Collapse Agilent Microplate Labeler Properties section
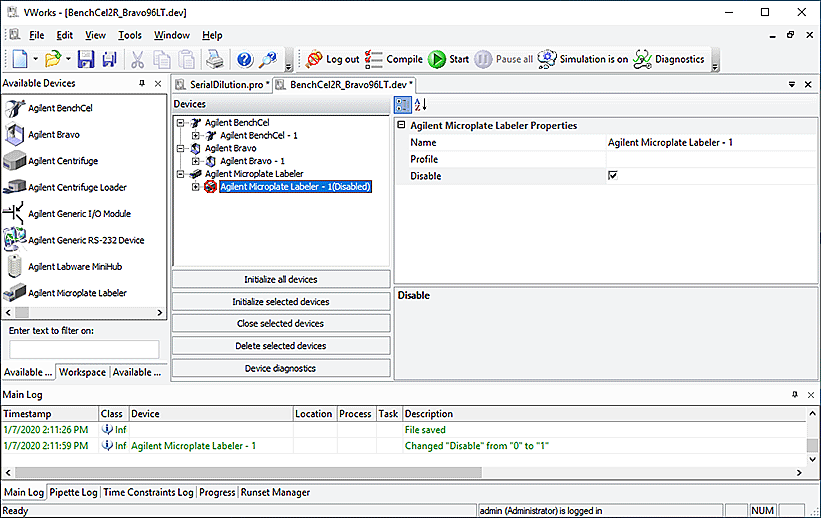 (402, 125)
